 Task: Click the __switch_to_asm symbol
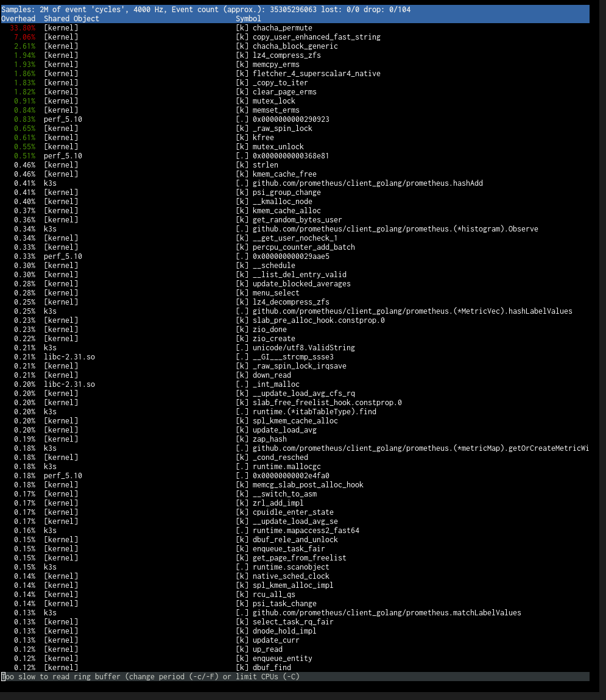pyautogui.click(x=284, y=494)
